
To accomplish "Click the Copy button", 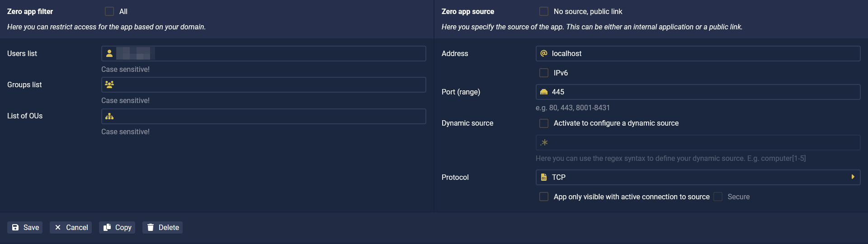I will pyautogui.click(x=117, y=227).
